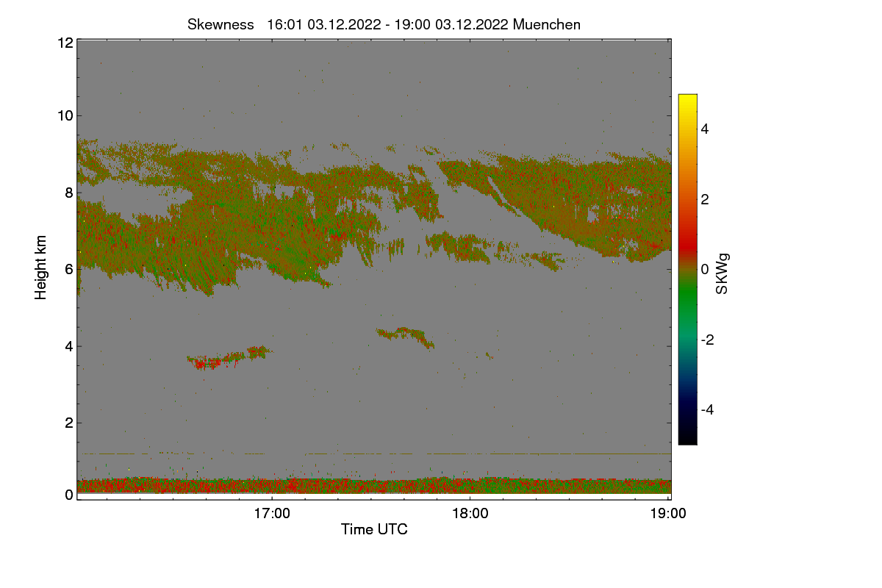Click the 17:00 time tick label
The width and height of the screenshot is (882, 588).
point(272,514)
